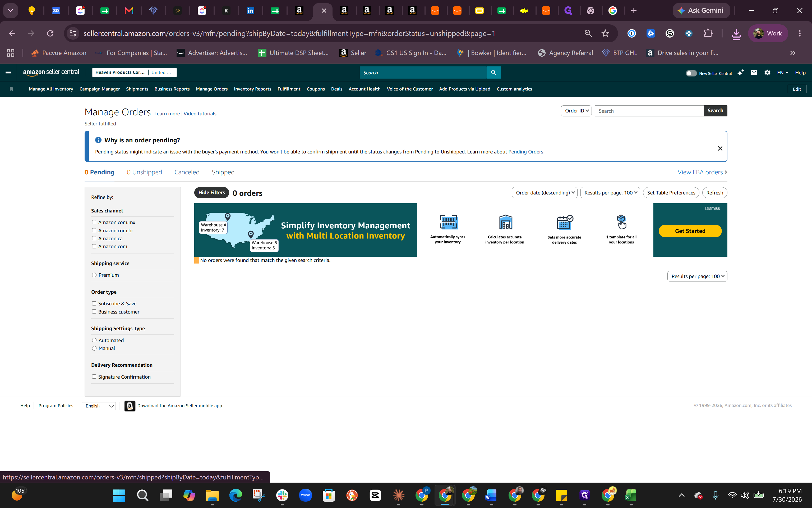Screen dimensions: 812x508
Task: Launch Microsoft Edge from the taskbar
Action: coord(236,495)
